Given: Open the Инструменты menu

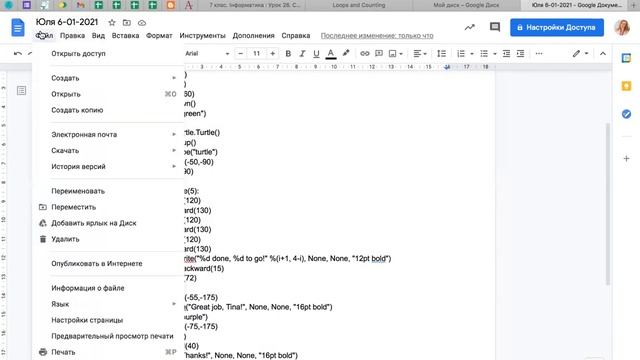Looking at the screenshot, I should click(x=202, y=36).
